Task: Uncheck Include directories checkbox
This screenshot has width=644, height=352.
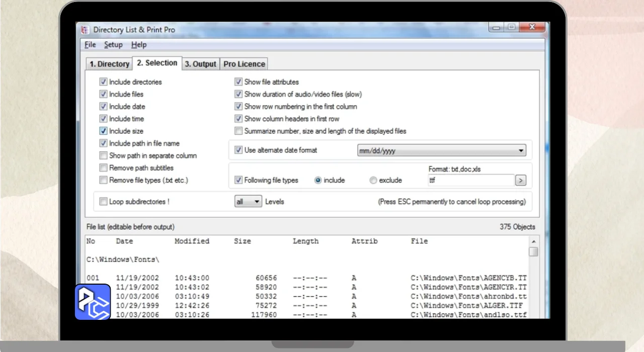Action: (x=103, y=82)
